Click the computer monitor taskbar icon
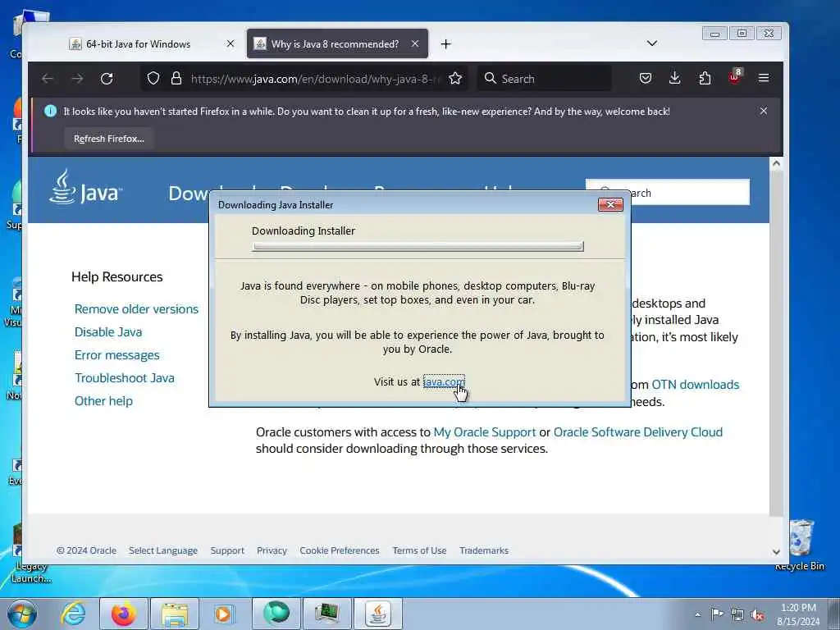Viewport: 840px width, 630px height. coord(327,614)
